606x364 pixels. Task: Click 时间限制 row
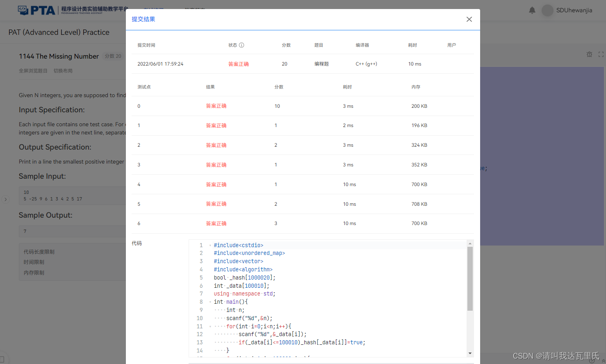coord(34,262)
